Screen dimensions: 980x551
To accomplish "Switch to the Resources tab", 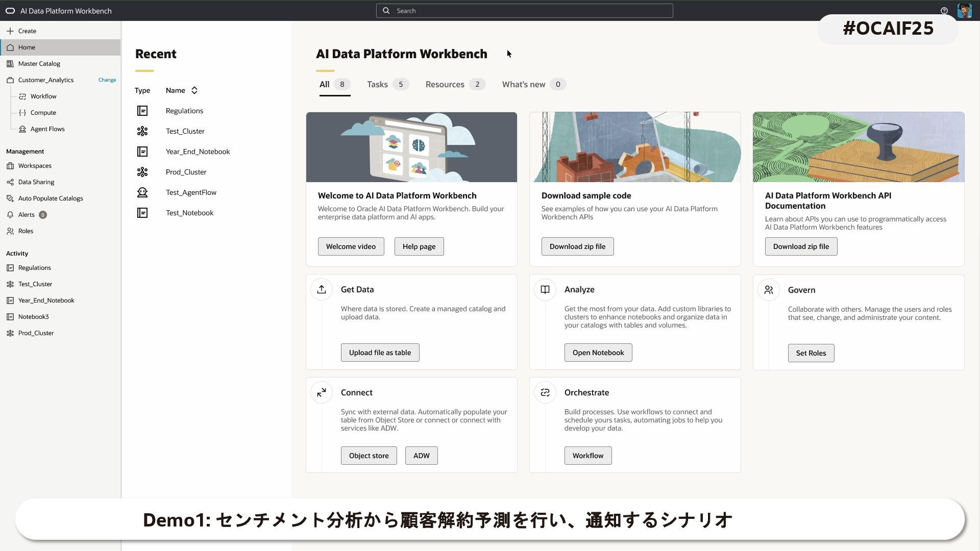I will coord(445,85).
